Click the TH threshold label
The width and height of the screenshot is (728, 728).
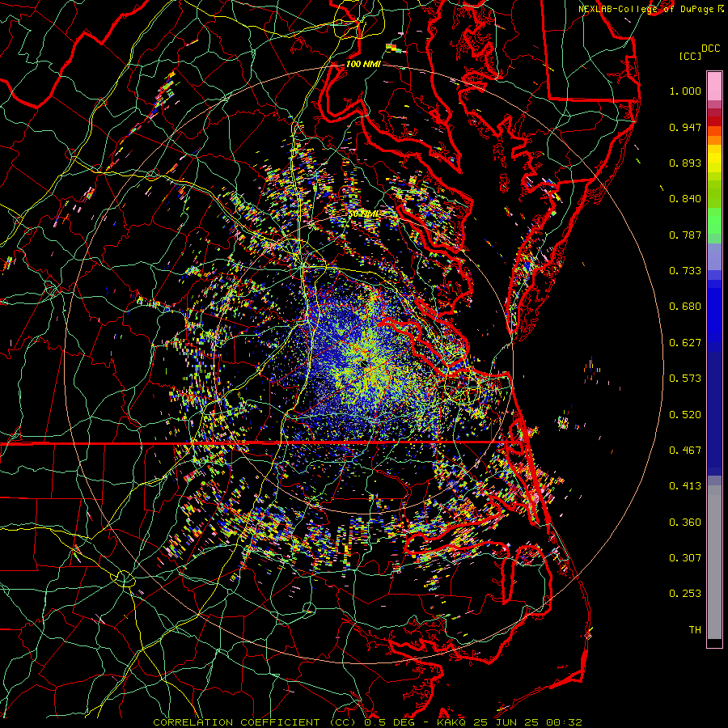point(695,630)
